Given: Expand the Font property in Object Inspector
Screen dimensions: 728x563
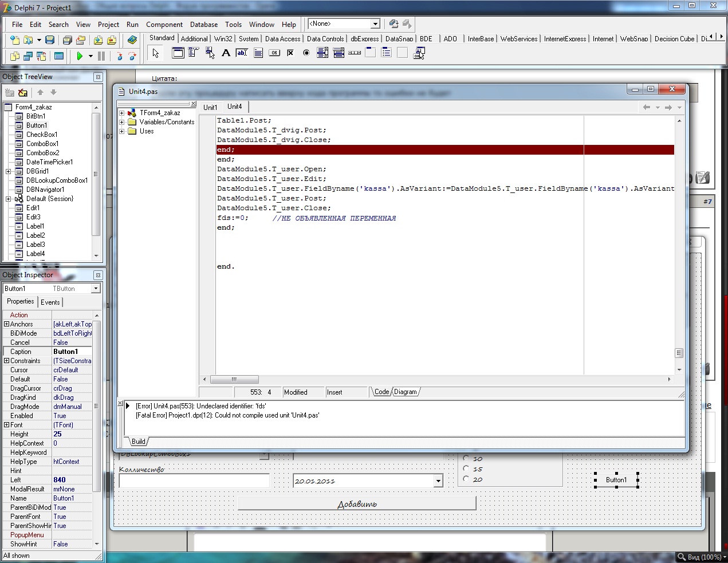Looking at the screenshot, I should pos(6,425).
